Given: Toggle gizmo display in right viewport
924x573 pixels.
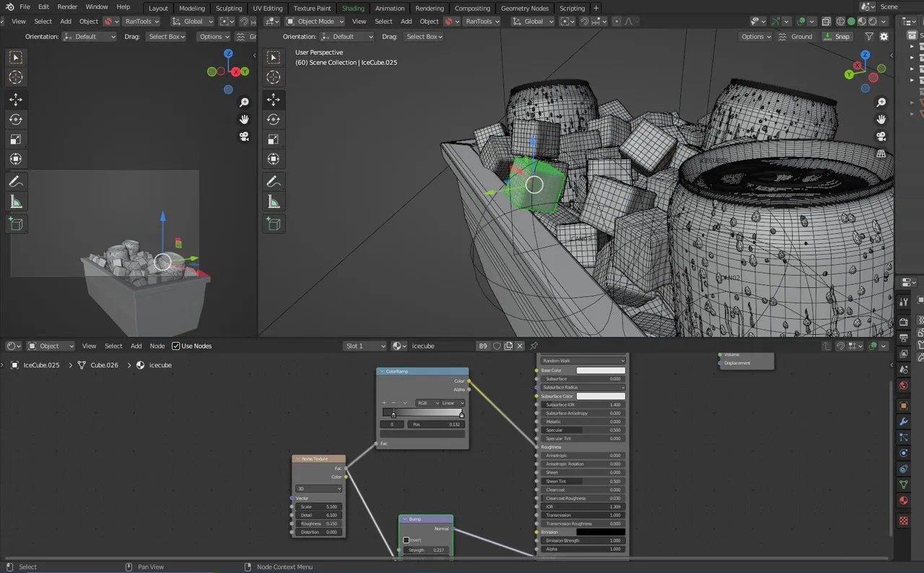Looking at the screenshot, I should [x=775, y=22].
